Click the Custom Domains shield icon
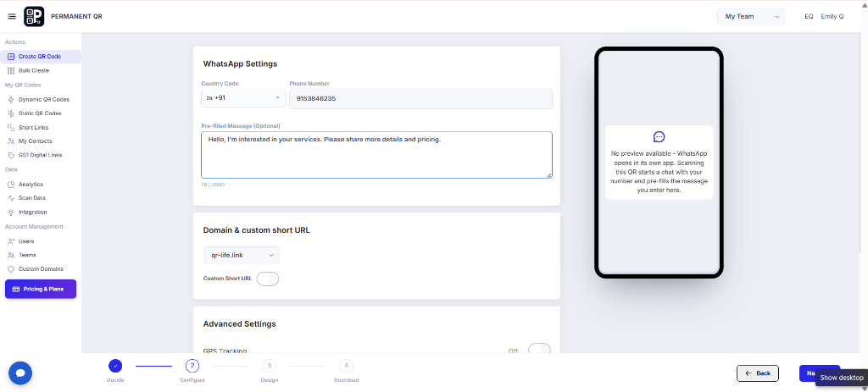 point(11,269)
